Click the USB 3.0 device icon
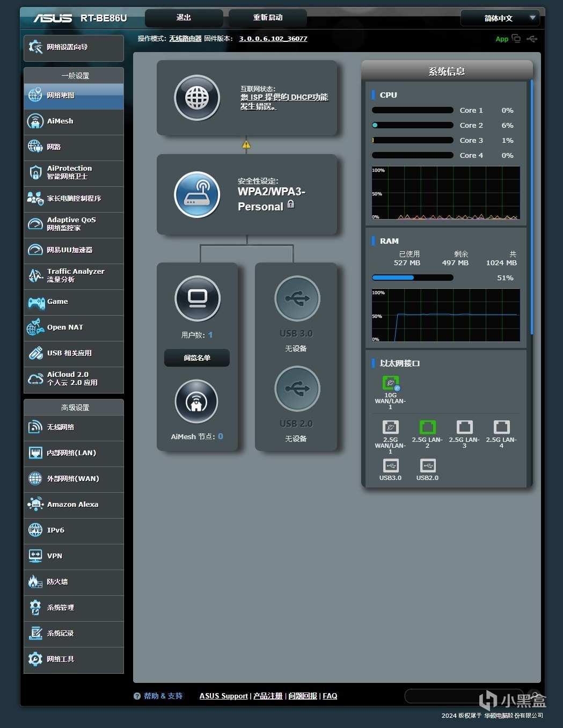The width and height of the screenshot is (563, 728). 297,298
